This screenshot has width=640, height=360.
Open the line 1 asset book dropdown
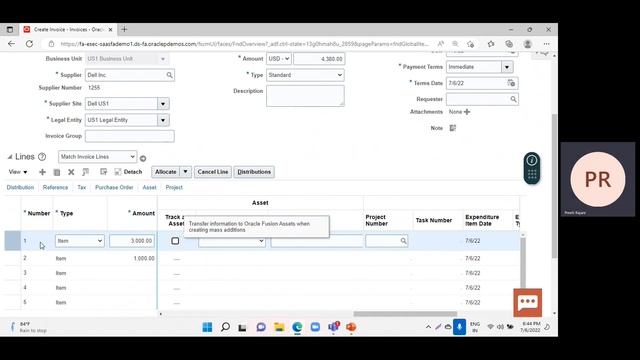(232, 241)
